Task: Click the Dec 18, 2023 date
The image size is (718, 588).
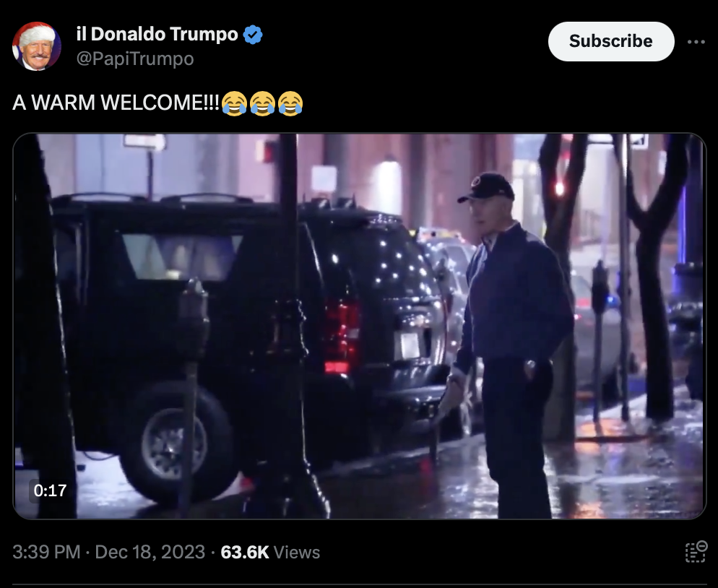Action: coord(150,552)
